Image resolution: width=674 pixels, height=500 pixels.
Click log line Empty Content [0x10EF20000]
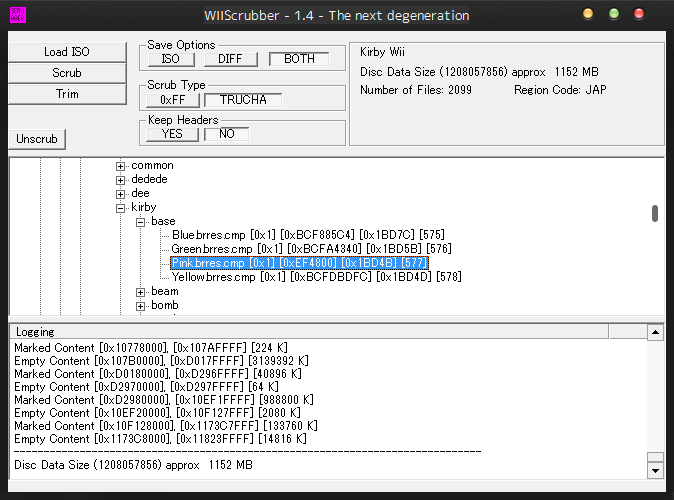point(157,413)
